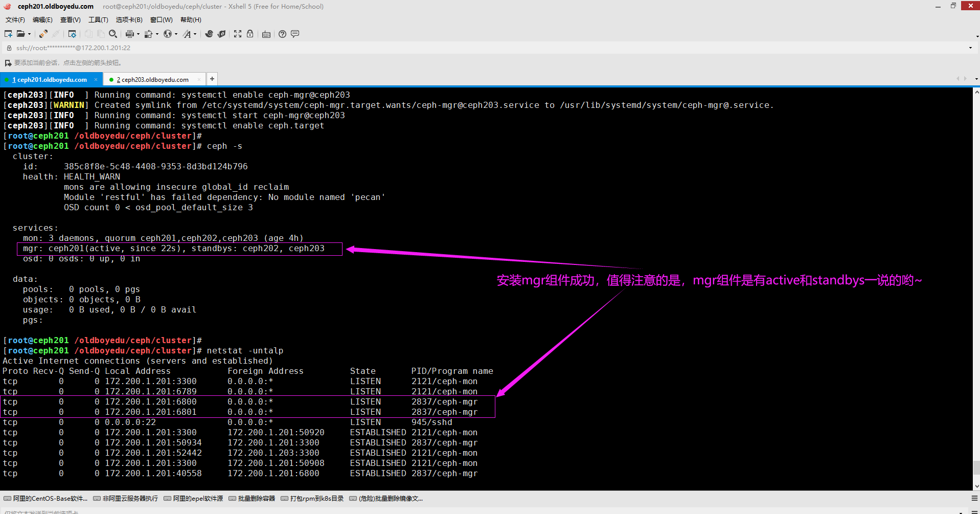Expand the Open folder dropdown arrow
Viewport: 980px width, 514px height.
click(x=29, y=34)
